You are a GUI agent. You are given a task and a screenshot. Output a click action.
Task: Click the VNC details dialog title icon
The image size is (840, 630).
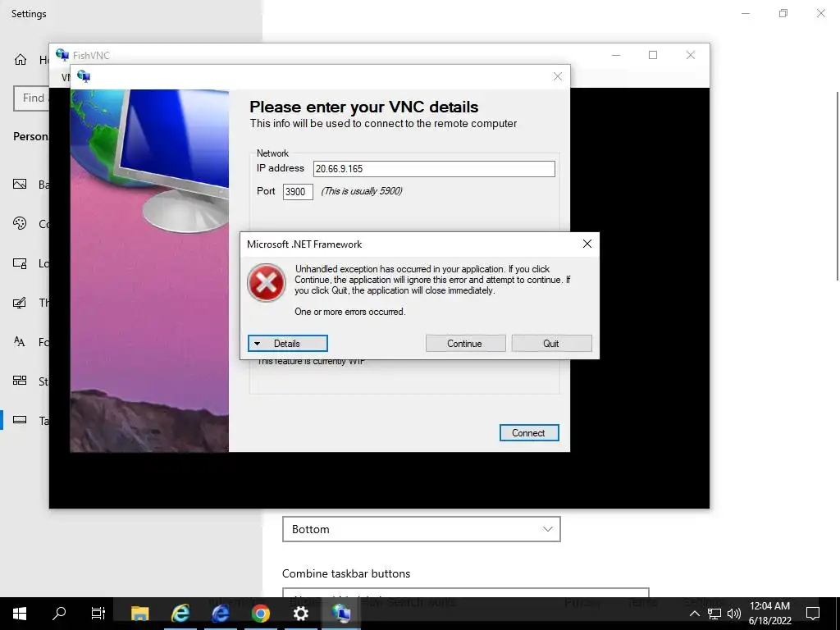[x=84, y=76]
